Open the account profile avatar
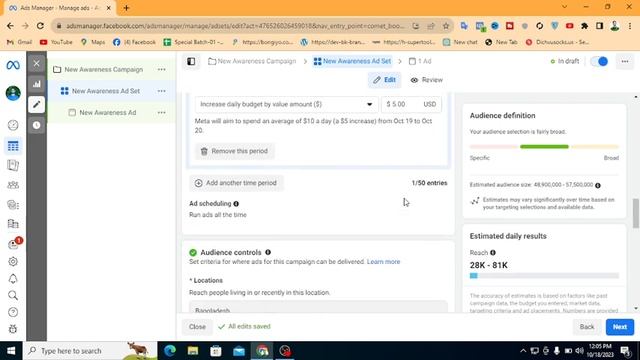The image size is (640, 360). click(13, 93)
